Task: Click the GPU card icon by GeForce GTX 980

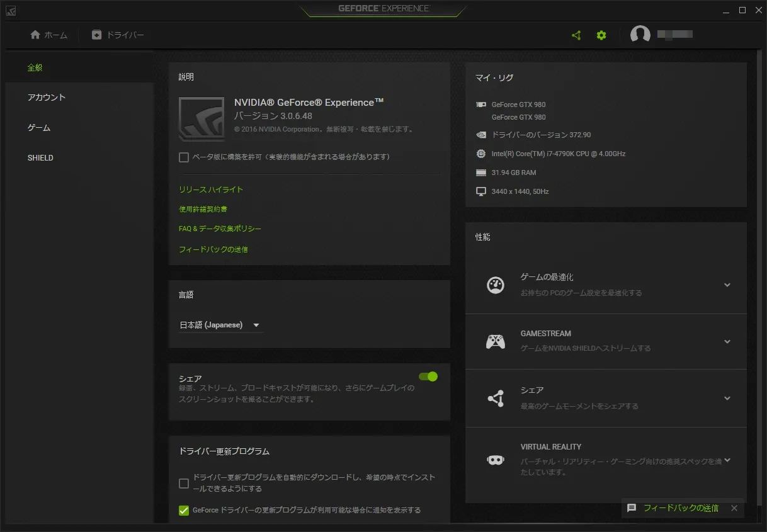Action: click(481, 105)
